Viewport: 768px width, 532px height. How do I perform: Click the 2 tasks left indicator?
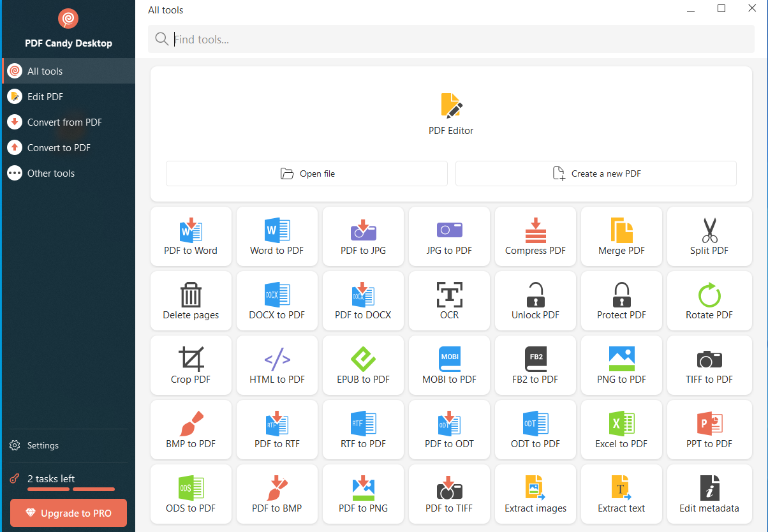[62, 482]
